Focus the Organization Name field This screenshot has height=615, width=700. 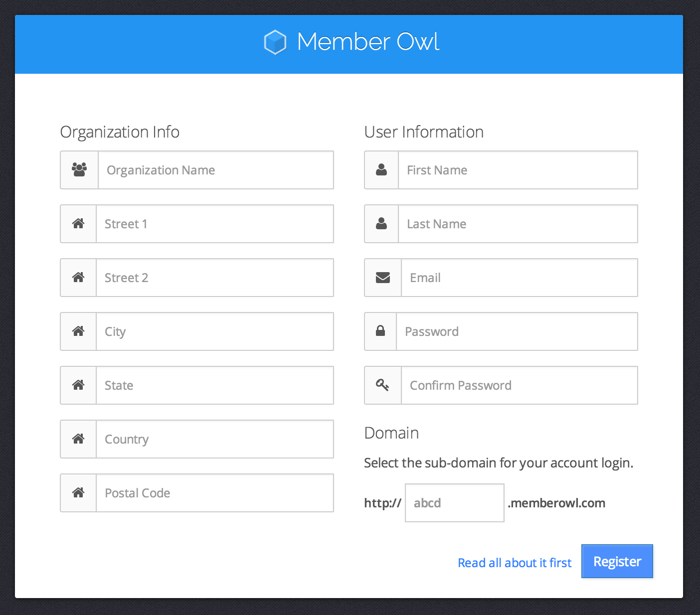click(x=216, y=170)
